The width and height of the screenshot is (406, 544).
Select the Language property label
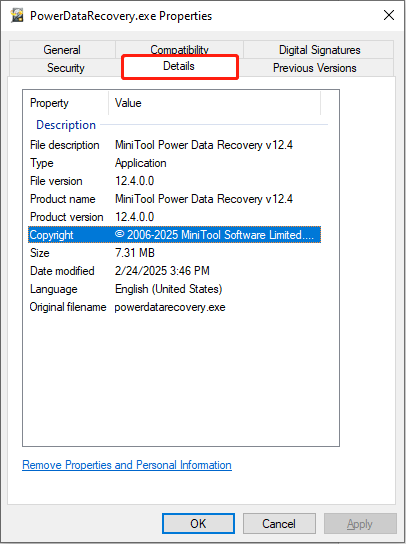(x=53, y=289)
